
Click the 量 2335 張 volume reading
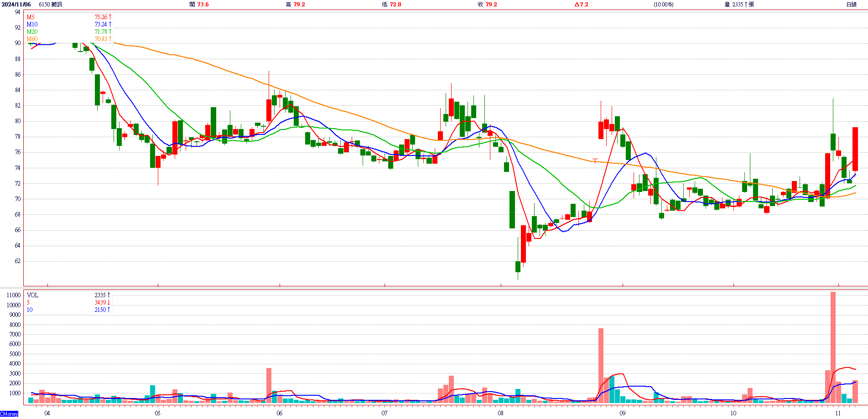[x=739, y=5]
